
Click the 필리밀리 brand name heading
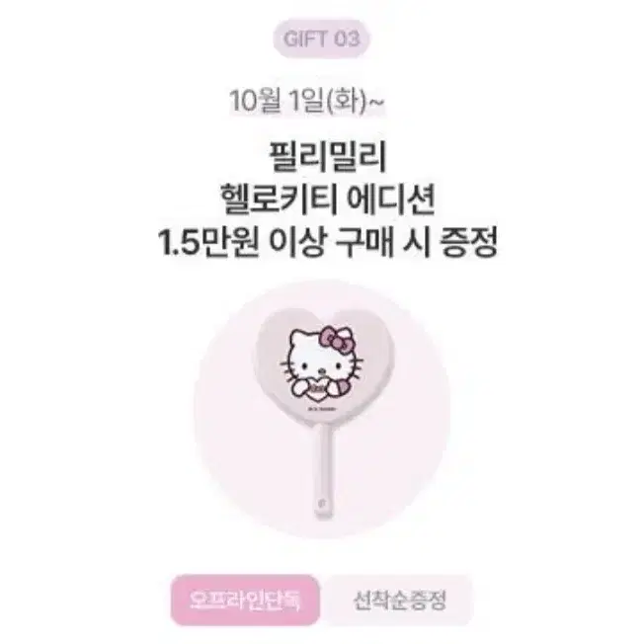tap(328, 157)
